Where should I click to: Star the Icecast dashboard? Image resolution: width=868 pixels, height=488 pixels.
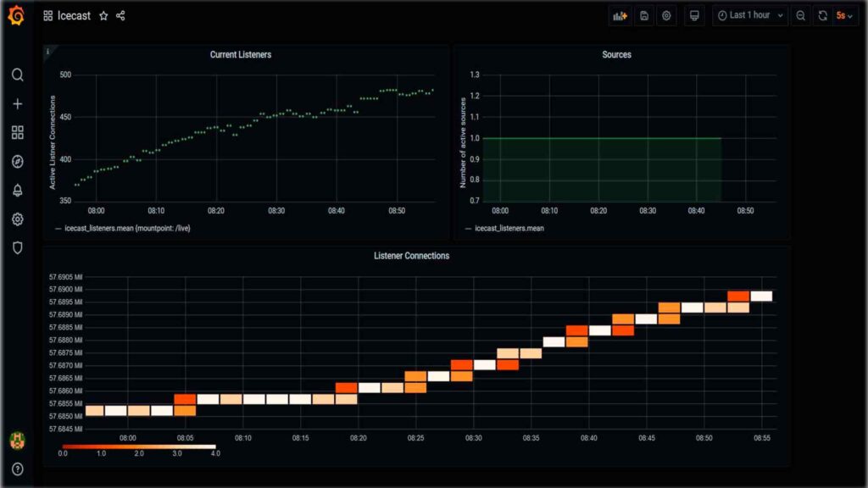click(103, 16)
